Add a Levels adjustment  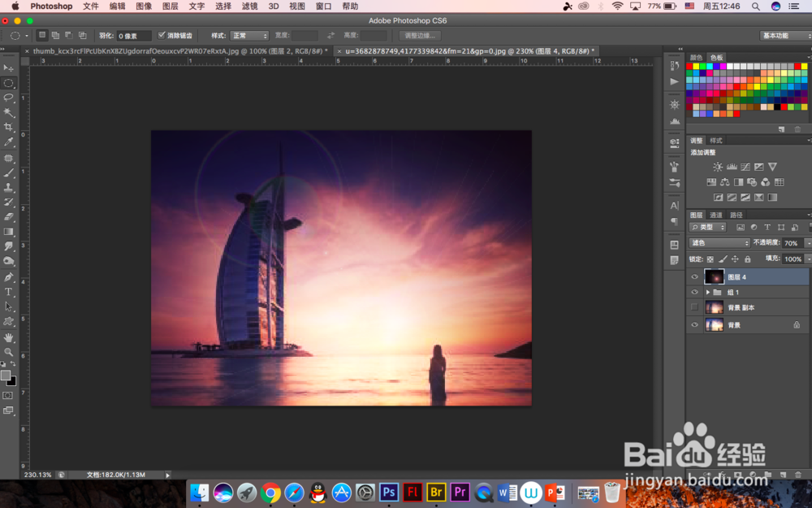pyautogui.click(x=732, y=167)
